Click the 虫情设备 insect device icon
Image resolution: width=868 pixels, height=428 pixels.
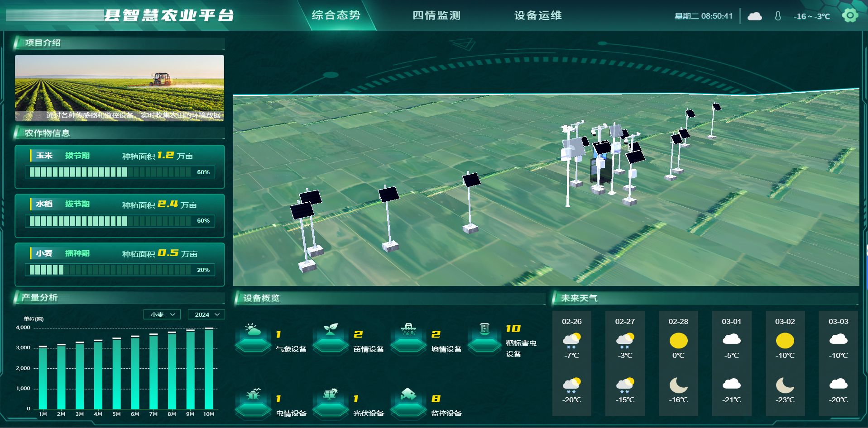(253, 400)
